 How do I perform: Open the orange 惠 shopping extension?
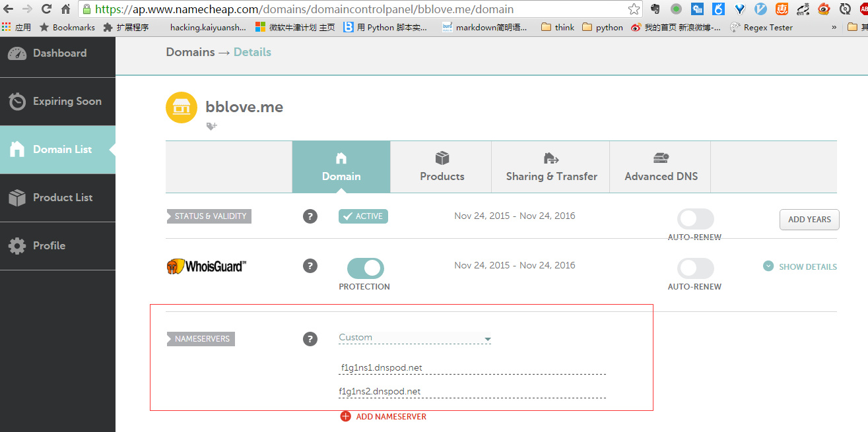tap(782, 9)
